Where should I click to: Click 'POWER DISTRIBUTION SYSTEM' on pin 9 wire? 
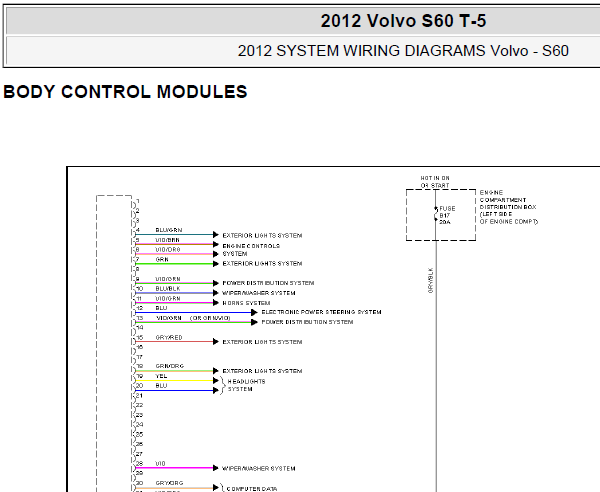click(x=268, y=283)
